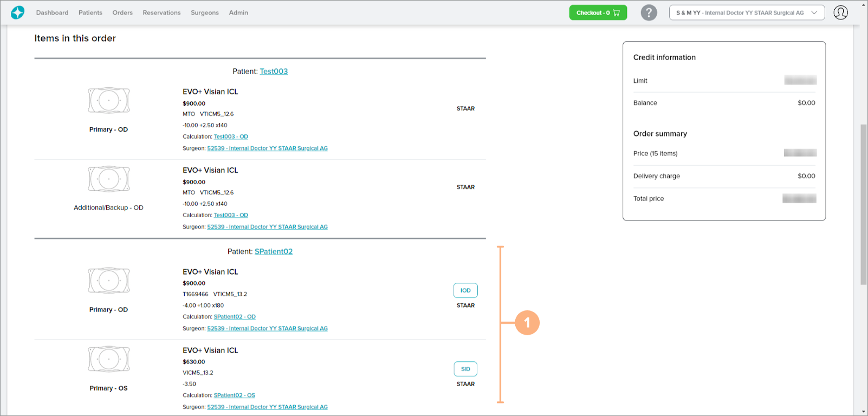
Task: Expand the Internal Doctor YY account dropdown
Action: click(x=746, y=12)
